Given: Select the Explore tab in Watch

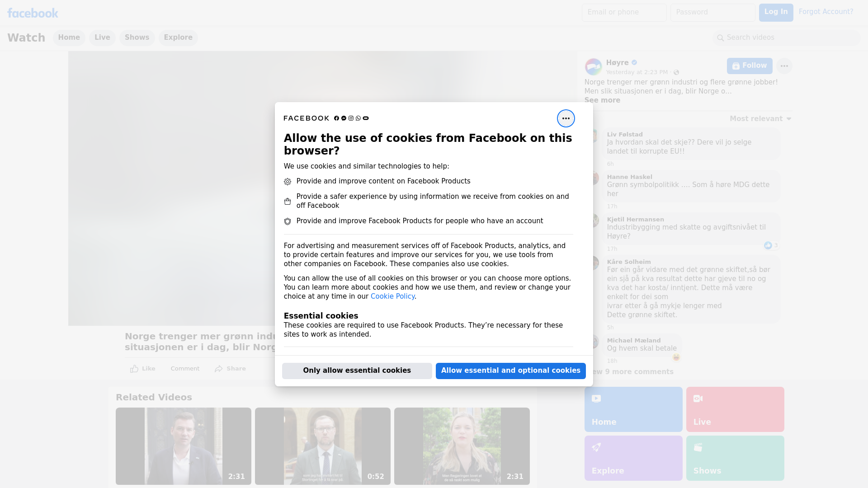Looking at the screenshot, I should click(x=178, y=38).
